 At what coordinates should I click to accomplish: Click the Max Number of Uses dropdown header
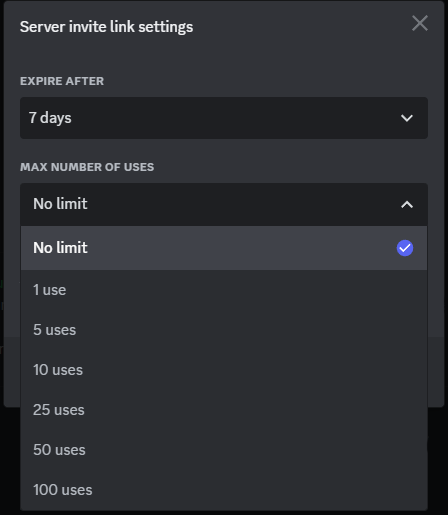click(224, 204)
